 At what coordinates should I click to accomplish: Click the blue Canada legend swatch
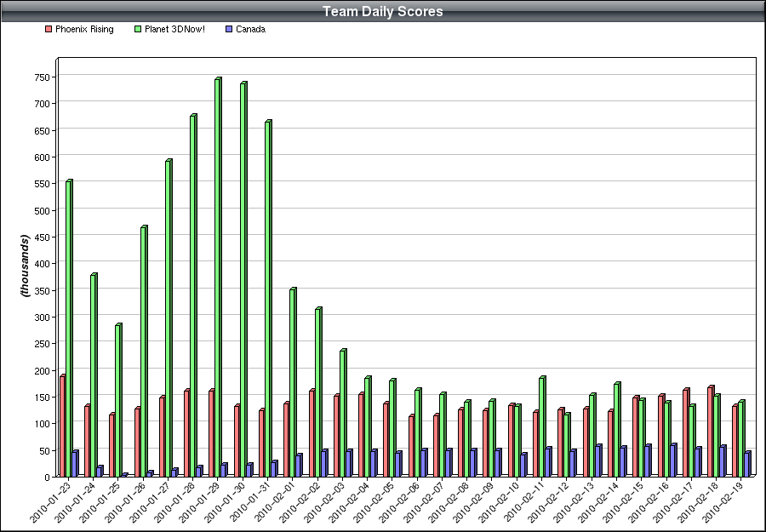point(229,29)
